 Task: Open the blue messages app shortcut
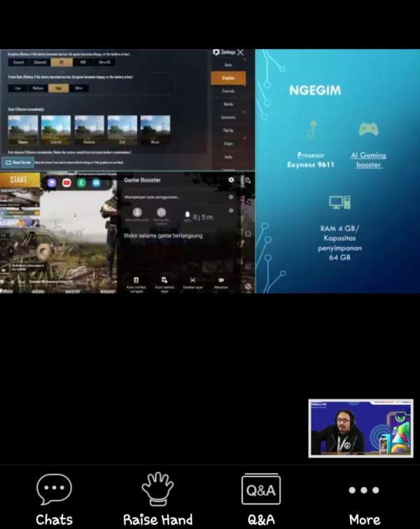pyautogui.click(x=96, y=182)
